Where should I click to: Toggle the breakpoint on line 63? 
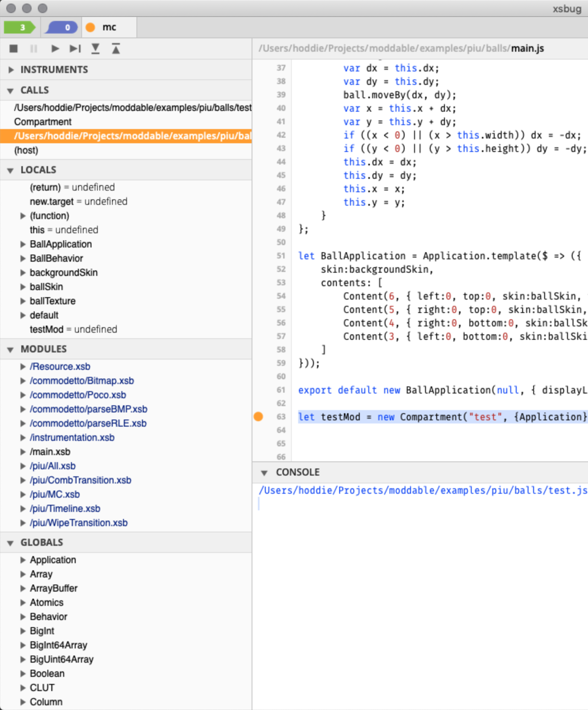click(x=258, y=416)
